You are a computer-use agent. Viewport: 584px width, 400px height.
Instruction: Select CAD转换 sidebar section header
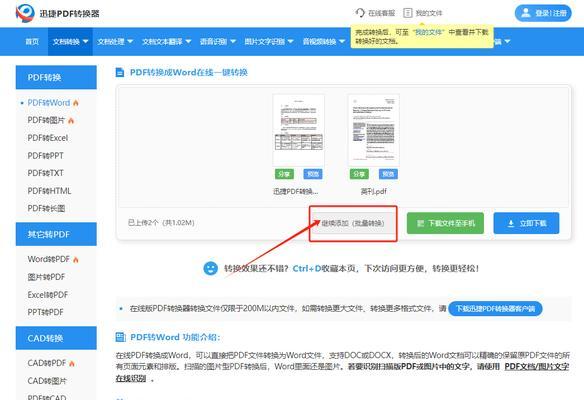pyautogui.click(x=56, y=338)
